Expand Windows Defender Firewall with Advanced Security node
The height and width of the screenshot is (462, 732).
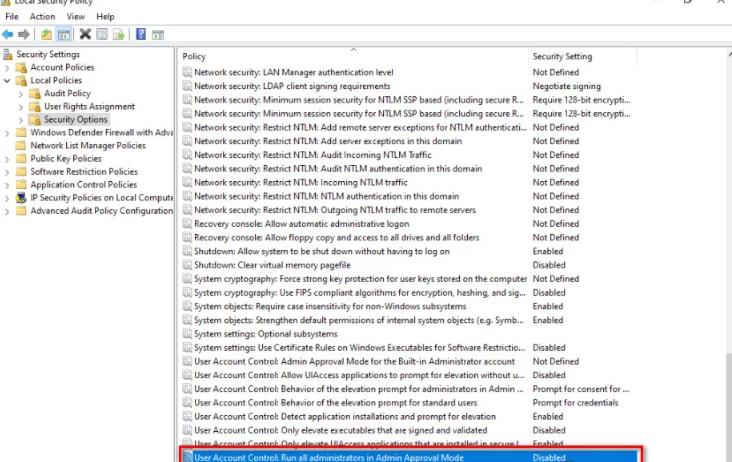7,133
